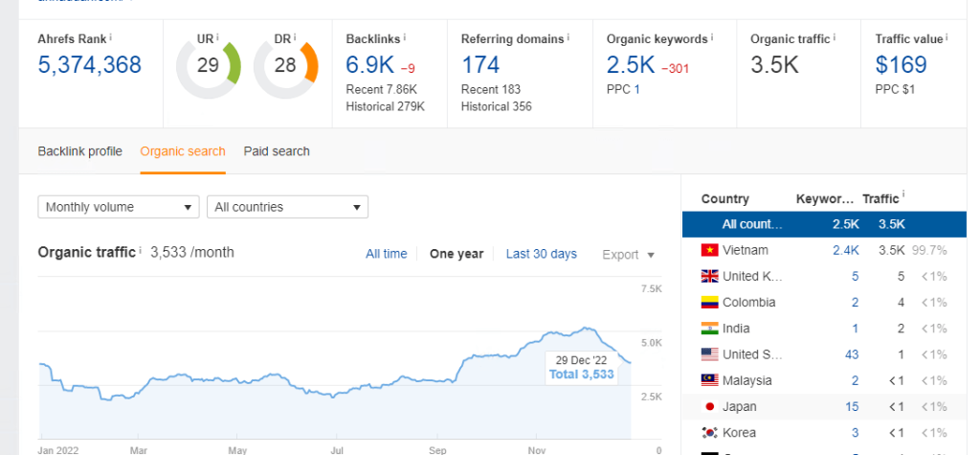Click the Korea flag icon

click(x=709, y=432)
